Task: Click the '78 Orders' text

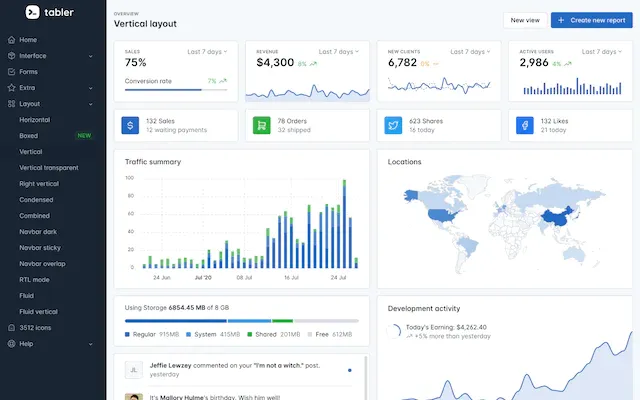Action: point(292,121)
